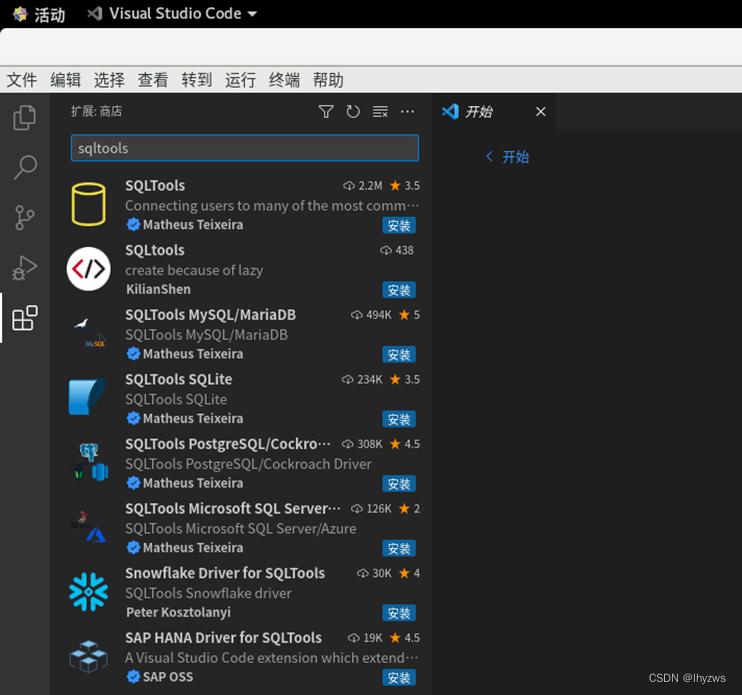The width and height of the screenshot is (742, 695).
Task: Click the verified badge beside SAP OSS
Action: coord(133,677)
